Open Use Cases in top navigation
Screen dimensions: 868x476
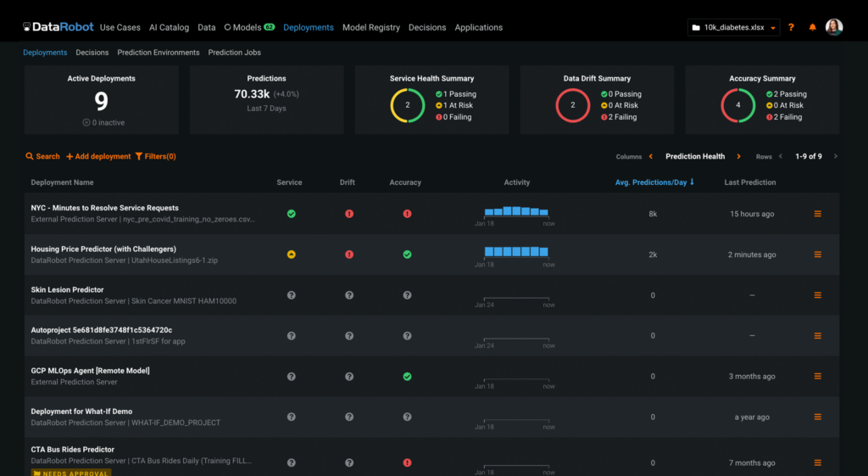[x=120, y=27]
